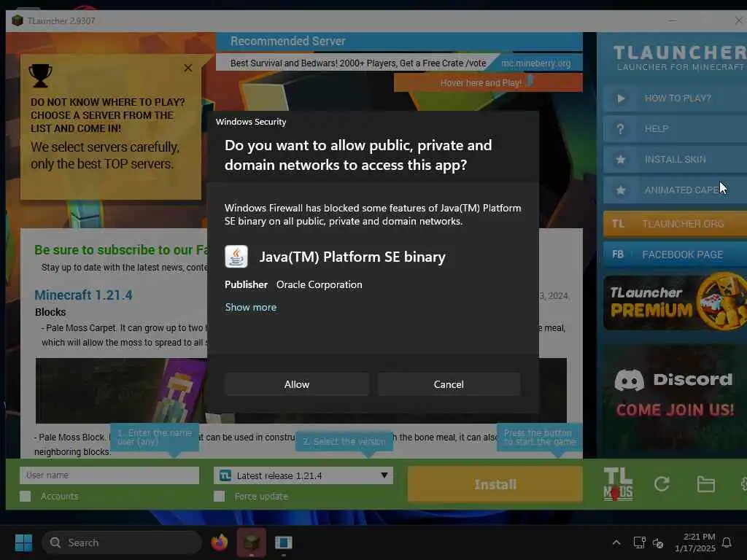This screenshot has width=747, height=560.
Task: Click the TLauncher block icon in title bar
Action: coord(18,20)
